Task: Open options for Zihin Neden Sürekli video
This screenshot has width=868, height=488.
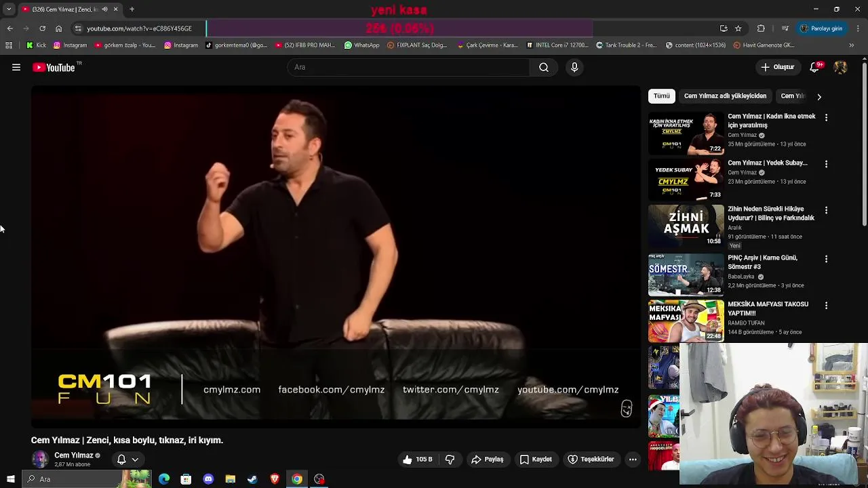Action: pyautogui.click(x=826, y=210)
